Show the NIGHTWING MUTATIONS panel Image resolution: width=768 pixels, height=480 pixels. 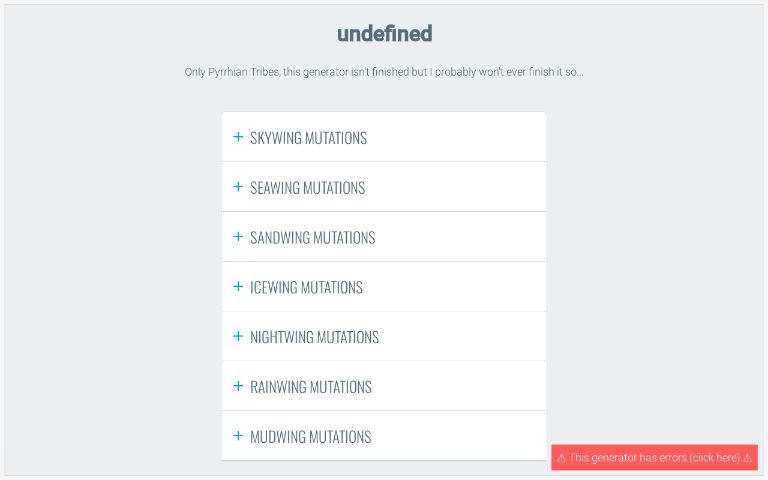pos(314,338)
